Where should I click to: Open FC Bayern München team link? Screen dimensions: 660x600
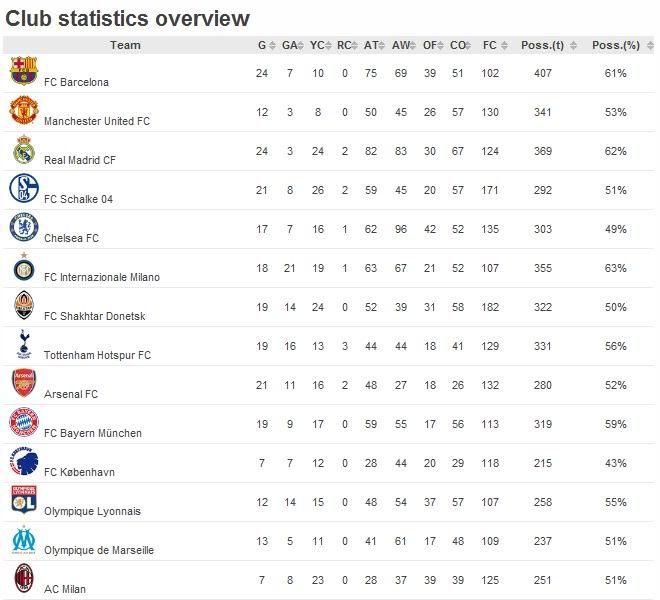93,433
